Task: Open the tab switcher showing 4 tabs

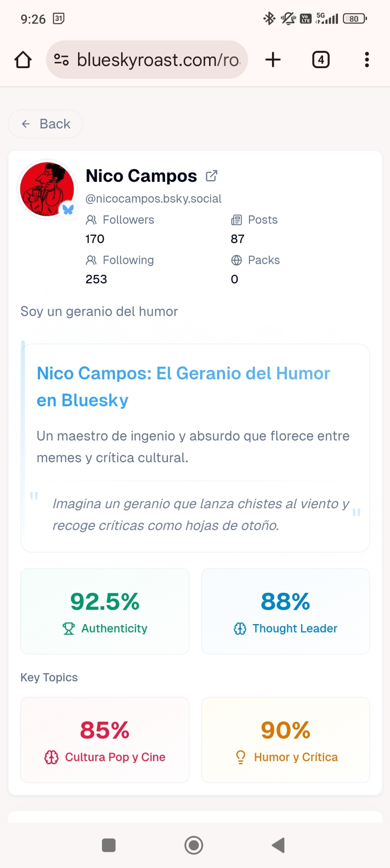Action: (x=321, y=60)
